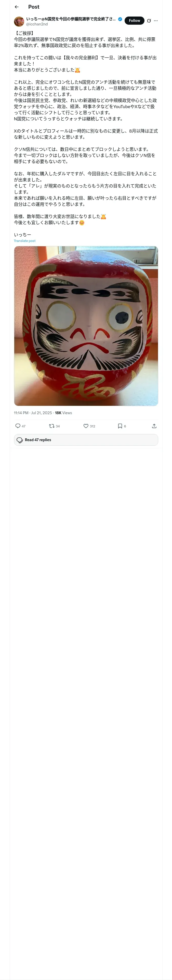Follow the @icchan2nd account
Screen dimensions: 172x980
coord(134,21)
